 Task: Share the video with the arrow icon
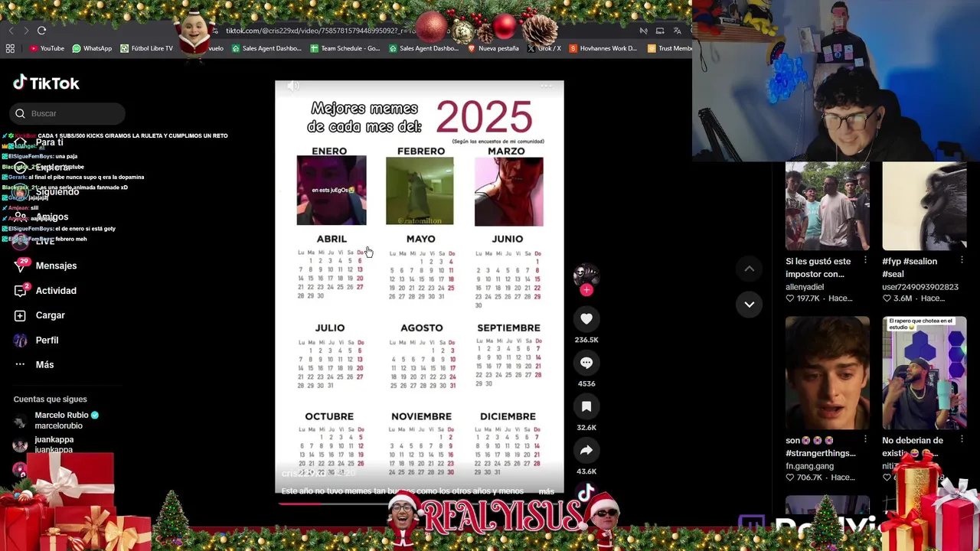pyautogui.click(x=586, y=450)
